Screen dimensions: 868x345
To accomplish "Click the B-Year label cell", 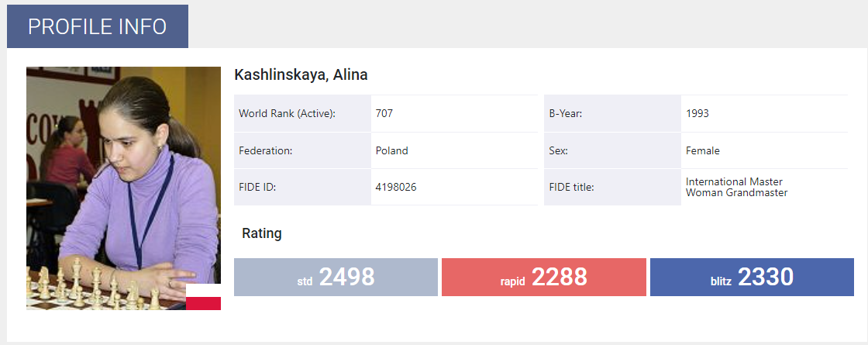I will tap(613, 113).
